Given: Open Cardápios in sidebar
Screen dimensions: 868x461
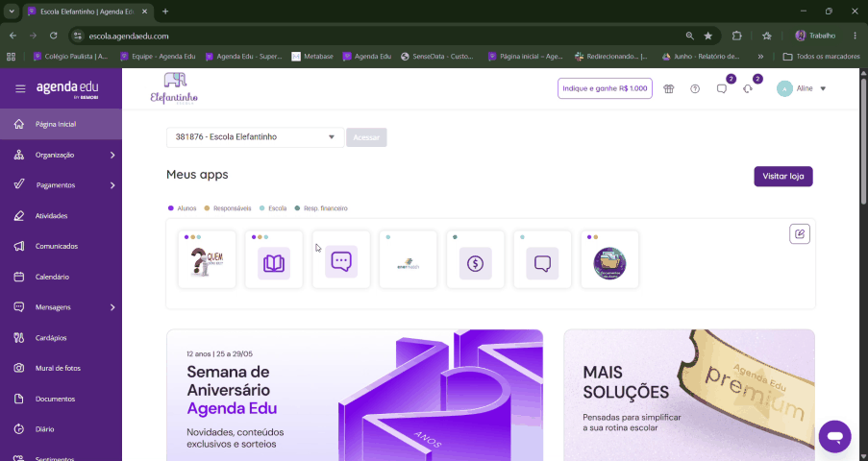Looking at the screenshot, I should click(x=61, y=338).
